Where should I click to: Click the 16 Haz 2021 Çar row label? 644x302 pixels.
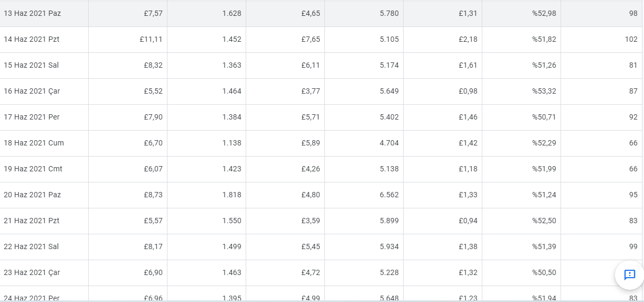click(32, 91)
